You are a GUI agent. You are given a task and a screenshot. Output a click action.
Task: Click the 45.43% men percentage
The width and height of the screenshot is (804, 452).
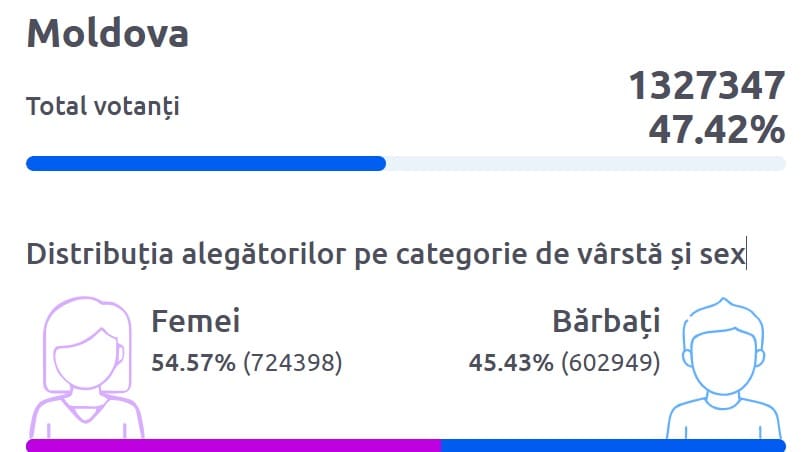coord(510,362)
